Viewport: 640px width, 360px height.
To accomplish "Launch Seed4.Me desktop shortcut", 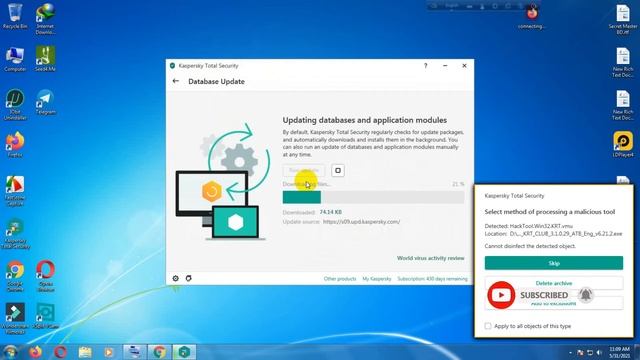I will [x=45, y=59].
